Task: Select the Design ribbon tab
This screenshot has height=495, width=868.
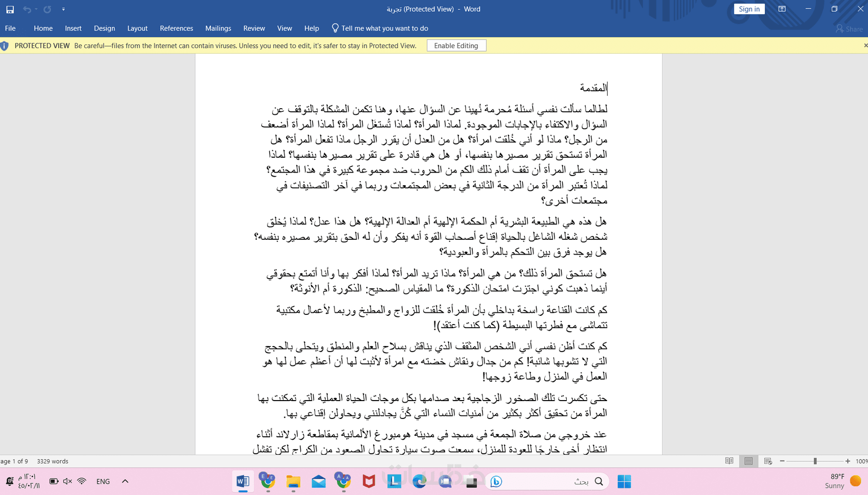Action: coord(104,28)
